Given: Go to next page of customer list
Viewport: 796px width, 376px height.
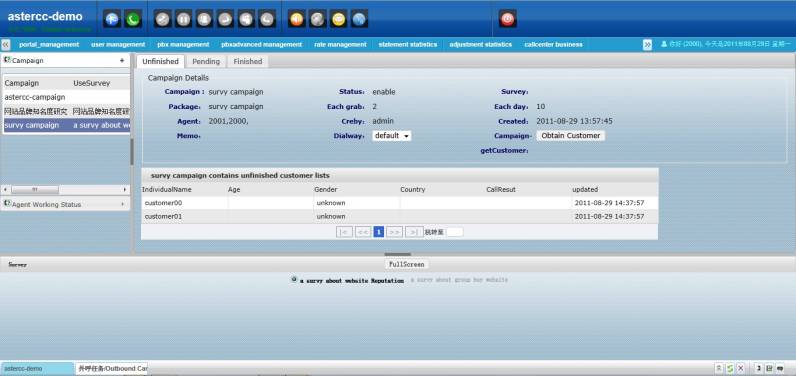Looking at the screenshot, I should [394, 232].
